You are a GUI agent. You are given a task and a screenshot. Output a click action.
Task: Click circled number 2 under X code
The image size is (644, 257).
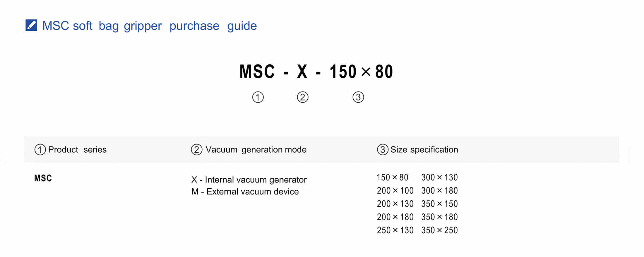[303, 97]
